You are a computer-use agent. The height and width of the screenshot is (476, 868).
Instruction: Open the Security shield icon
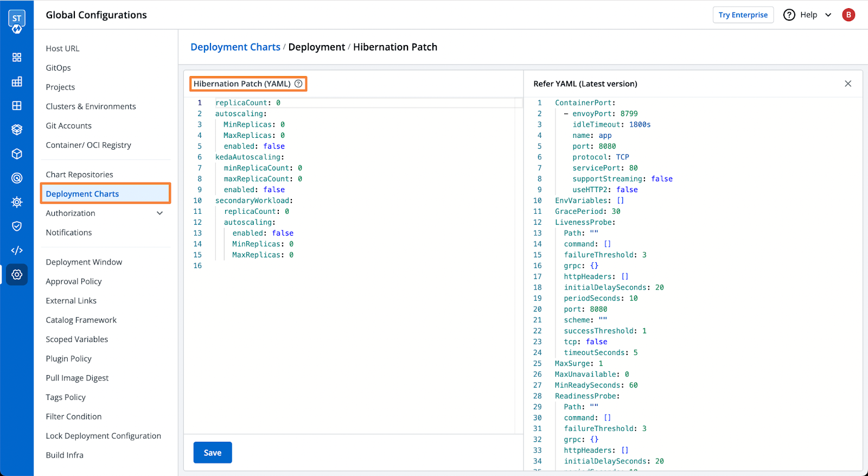click(17, 226)
